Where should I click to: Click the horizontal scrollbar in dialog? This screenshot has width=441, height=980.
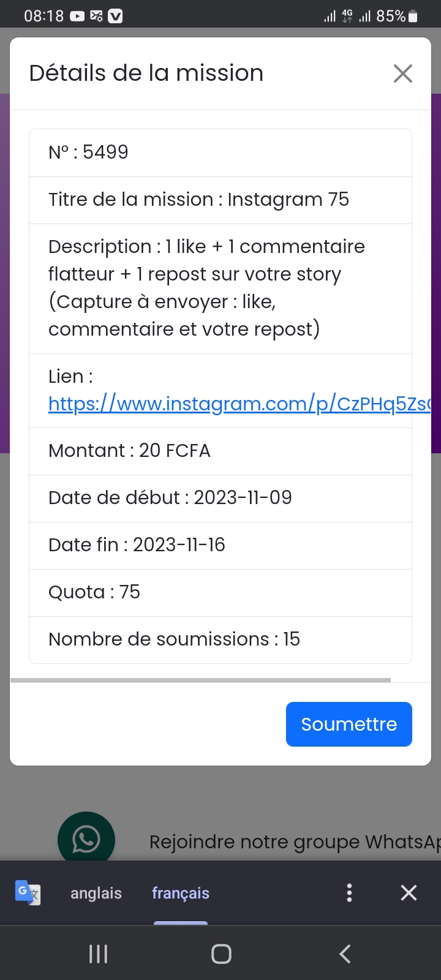pos(200,680)
